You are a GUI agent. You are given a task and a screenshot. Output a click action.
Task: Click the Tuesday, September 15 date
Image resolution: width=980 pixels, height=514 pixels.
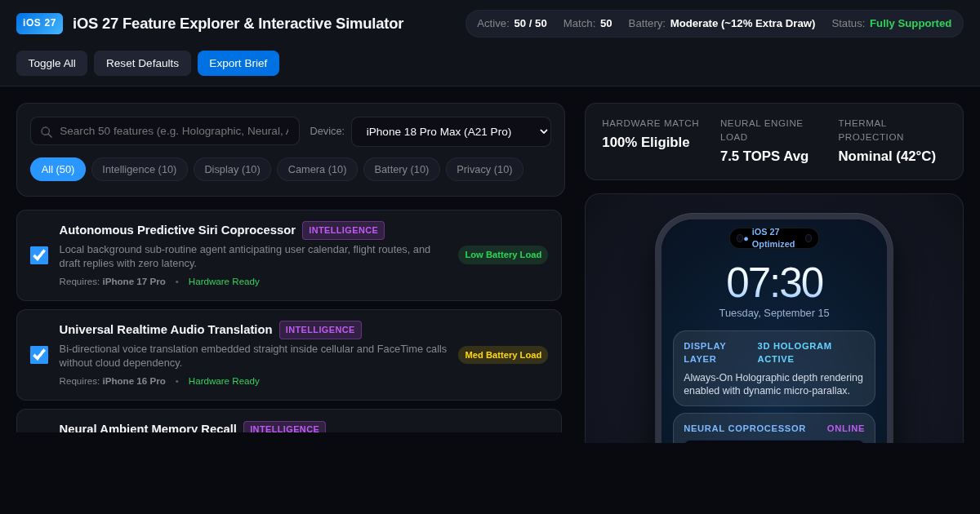click(x=774, y=313)
